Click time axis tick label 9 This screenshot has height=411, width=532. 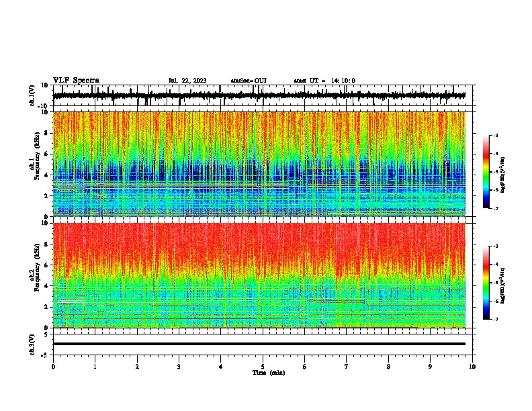coord(430,367)
